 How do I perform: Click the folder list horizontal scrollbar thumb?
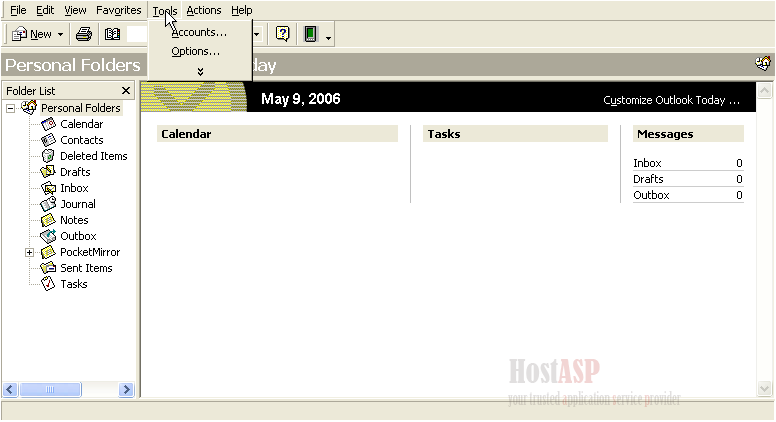click(50, 390)
